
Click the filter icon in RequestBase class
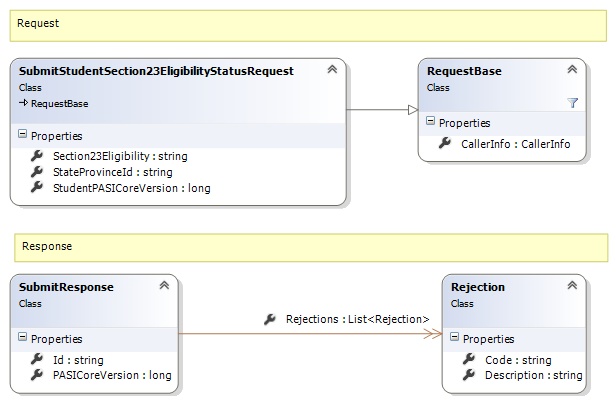point(572,102)
